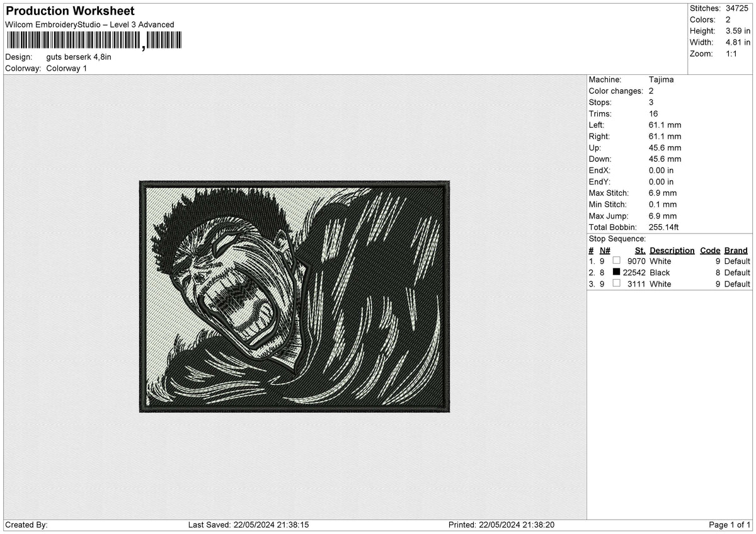Click the stitch count '9070' in row 1

click(637, 261)
